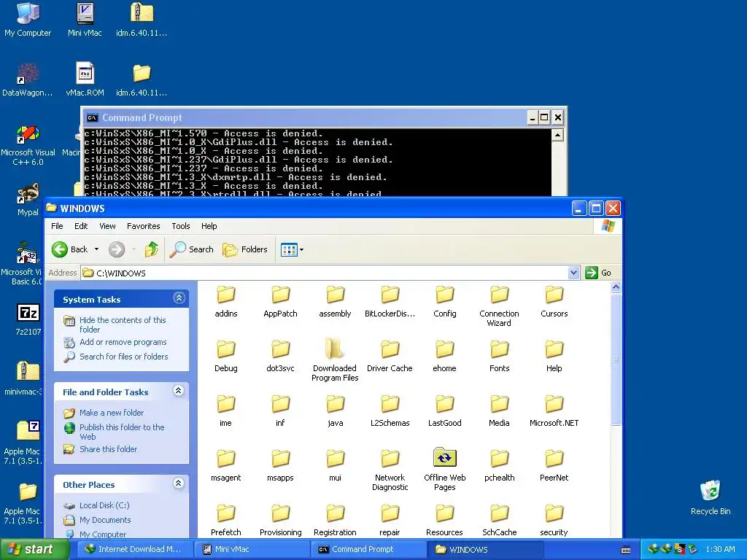Open the File menu
The image size is (747, 560).
pos(57,226)
